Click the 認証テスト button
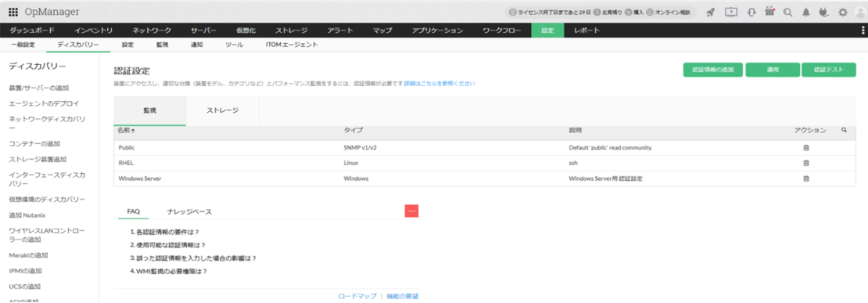 (829, 70)
